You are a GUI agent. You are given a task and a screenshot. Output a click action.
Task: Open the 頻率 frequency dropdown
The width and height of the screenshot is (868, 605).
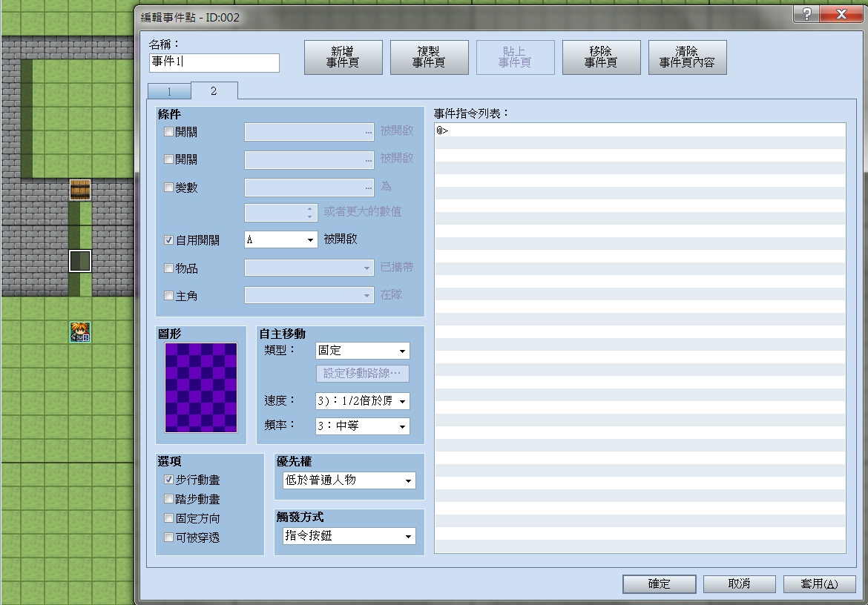363,426
